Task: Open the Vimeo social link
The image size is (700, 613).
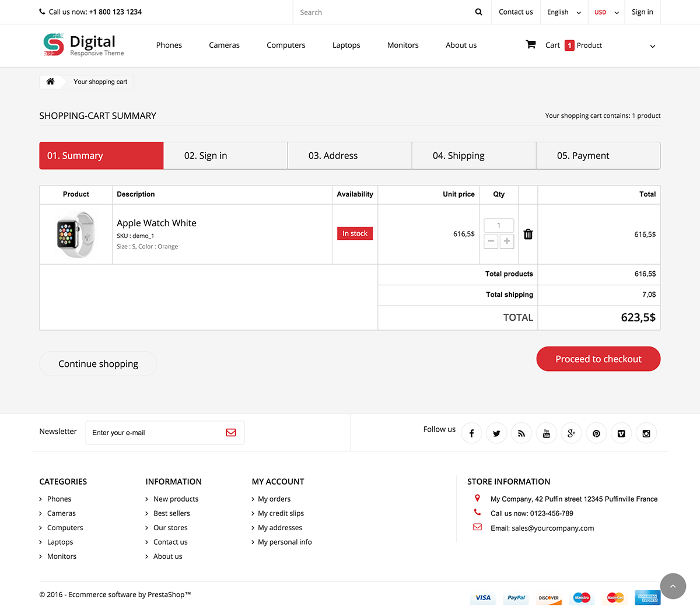Action: coord(621,433)
